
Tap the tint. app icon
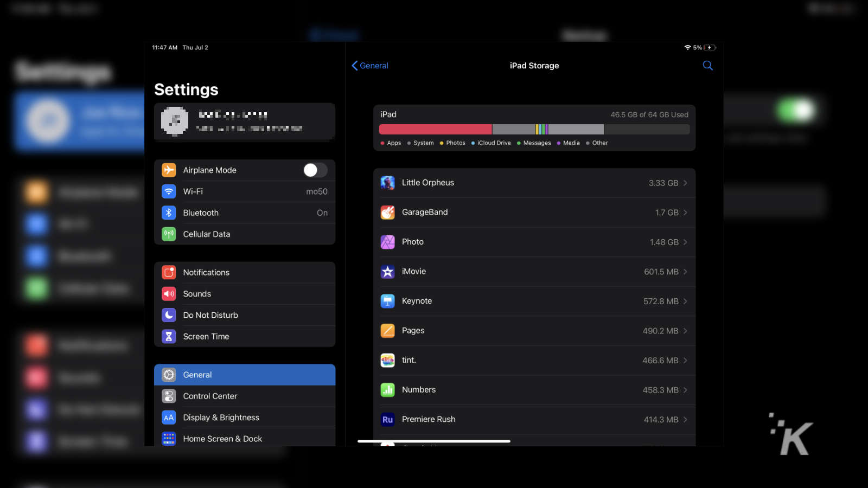point(387,360)
